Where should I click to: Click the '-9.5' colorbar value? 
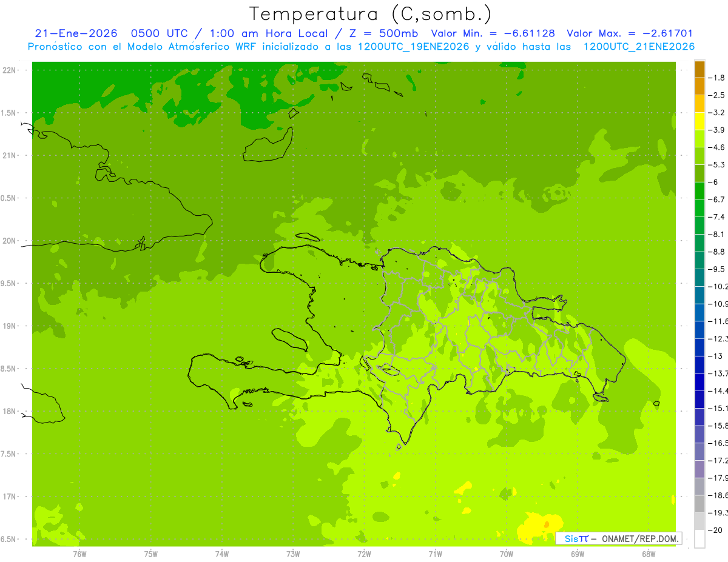tap(716, 269)
